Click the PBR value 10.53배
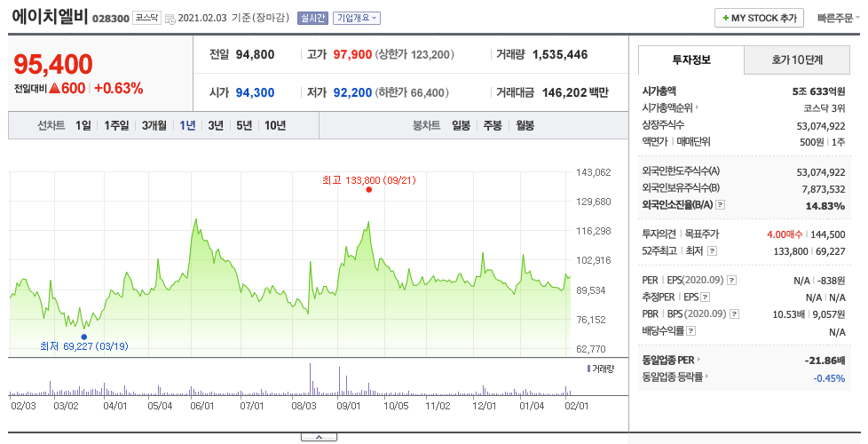The width and height of the screenshot is (868, 444). (x=789, y=314)
